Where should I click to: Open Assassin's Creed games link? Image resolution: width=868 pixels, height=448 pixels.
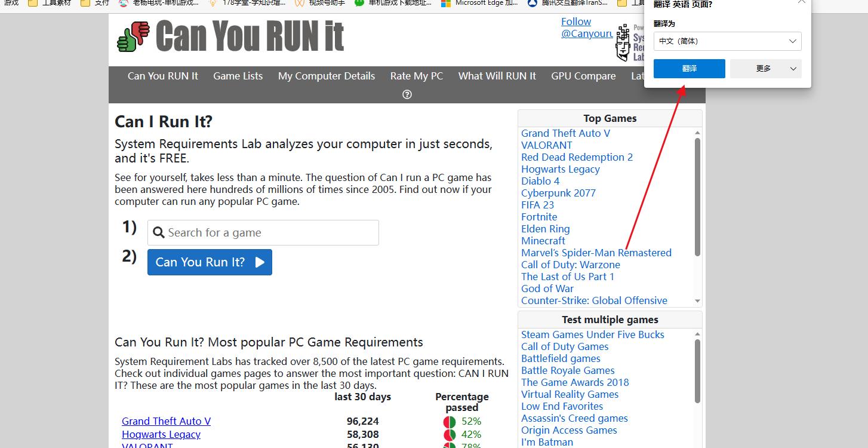coord(574,418)
